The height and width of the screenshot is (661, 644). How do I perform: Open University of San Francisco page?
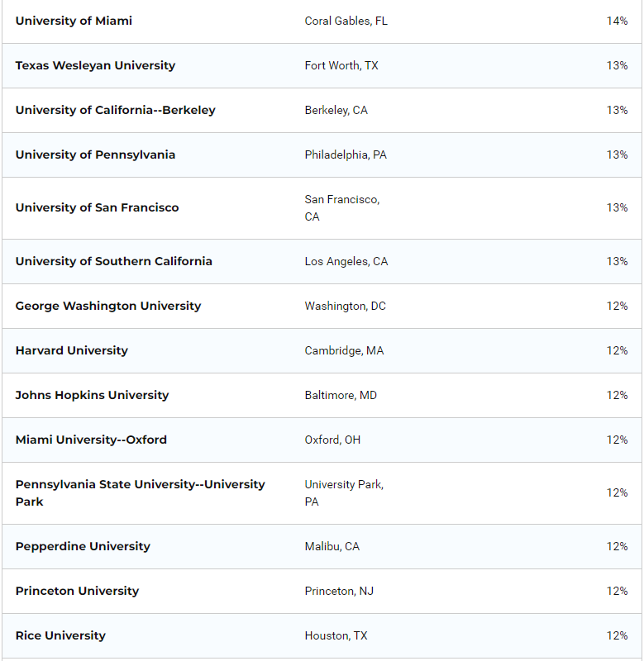pyautogui.click(x=97, y=207)
